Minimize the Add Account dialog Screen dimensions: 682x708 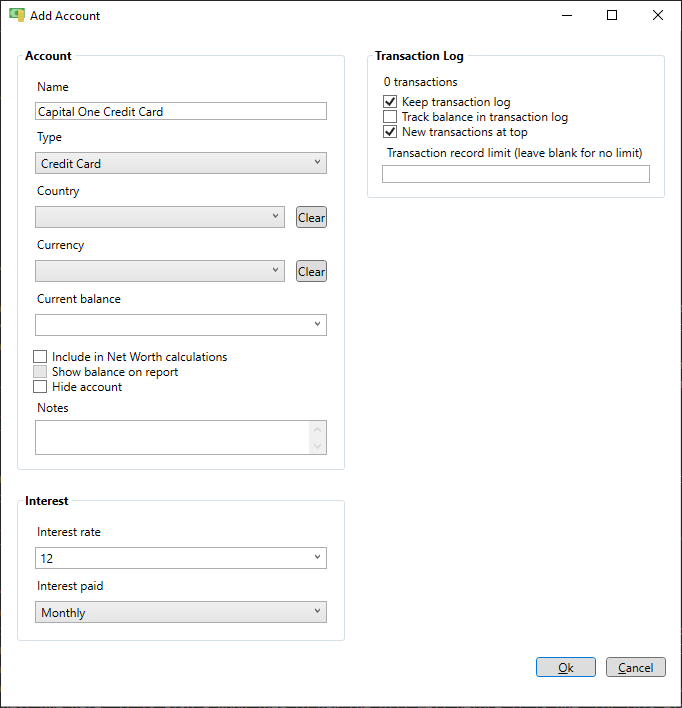[x=567, y=15]
